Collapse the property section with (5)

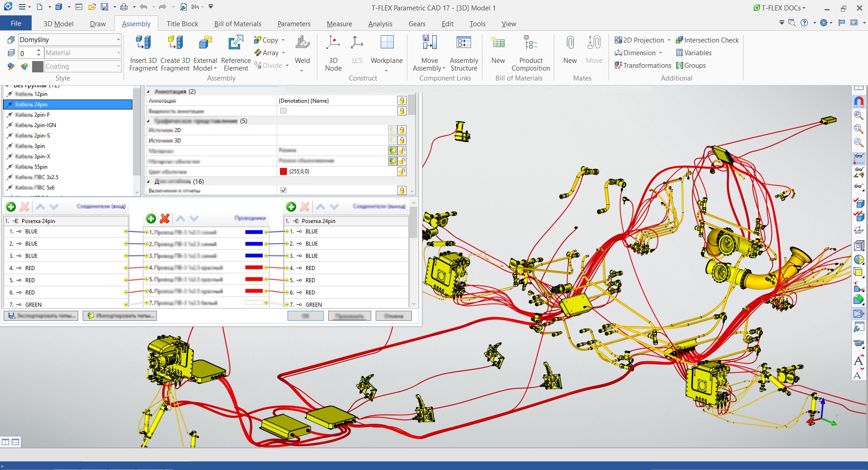[149, 121]
